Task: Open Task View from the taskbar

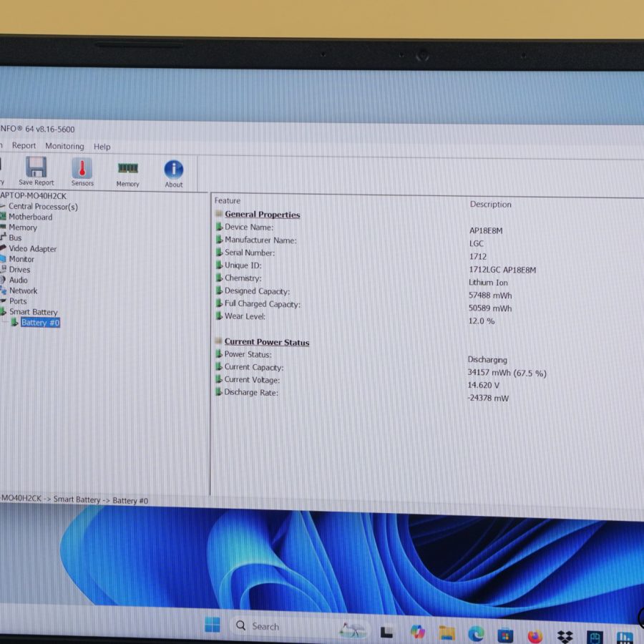Action: click(386, 632)
